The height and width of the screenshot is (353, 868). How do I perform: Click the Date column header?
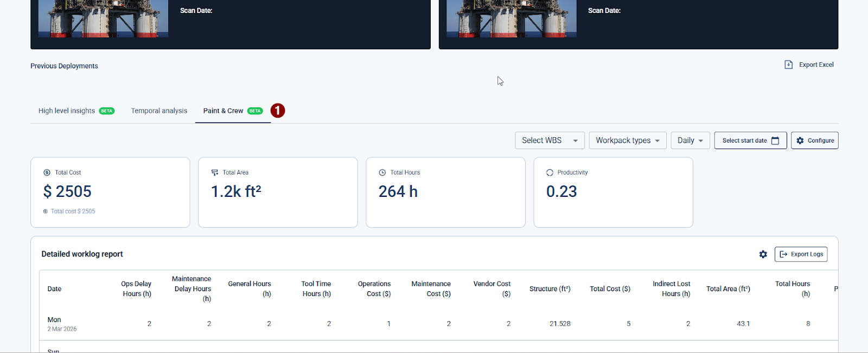tap(54, 289)
